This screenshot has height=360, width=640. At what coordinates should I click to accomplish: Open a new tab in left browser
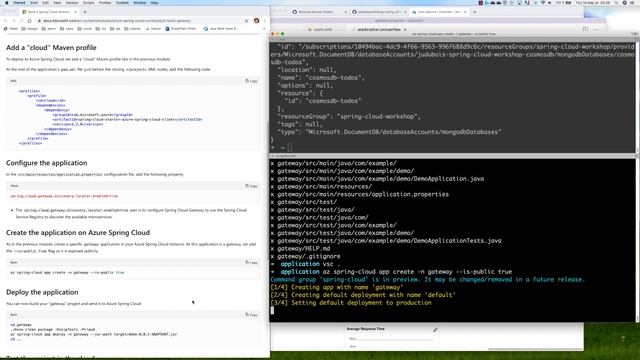click(85, 12)
